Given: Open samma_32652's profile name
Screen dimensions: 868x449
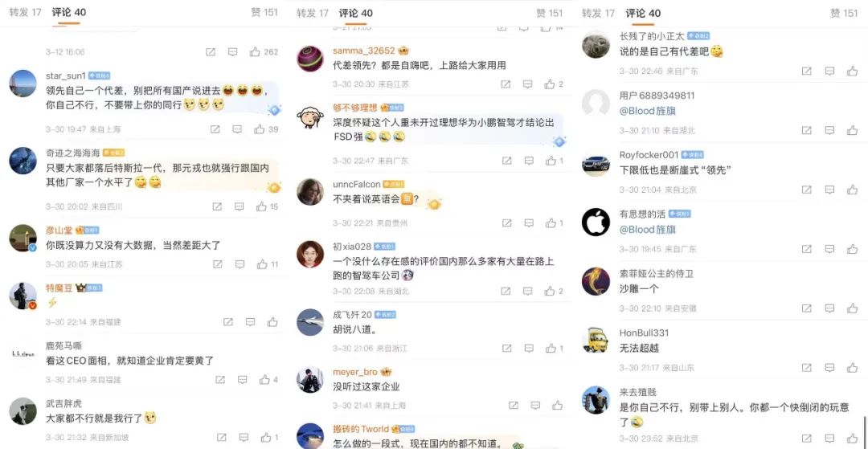Looking at the screenshot, I should (364, 51).
